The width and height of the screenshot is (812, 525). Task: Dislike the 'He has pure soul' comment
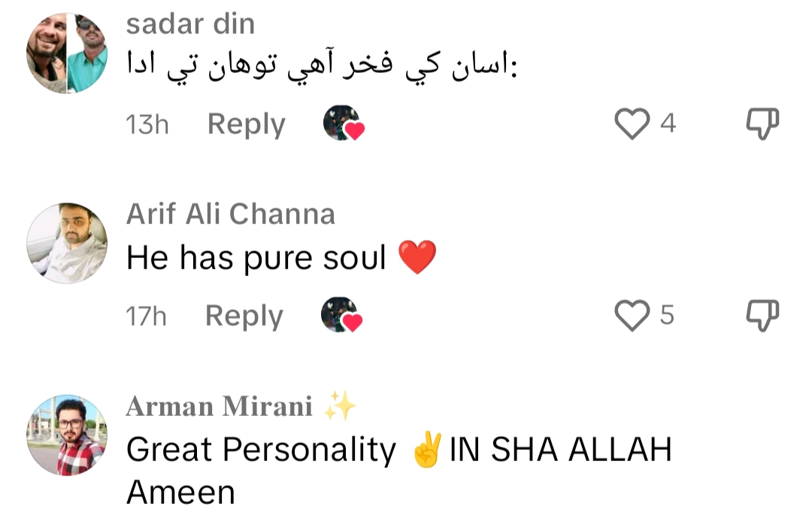coord(762,315)
